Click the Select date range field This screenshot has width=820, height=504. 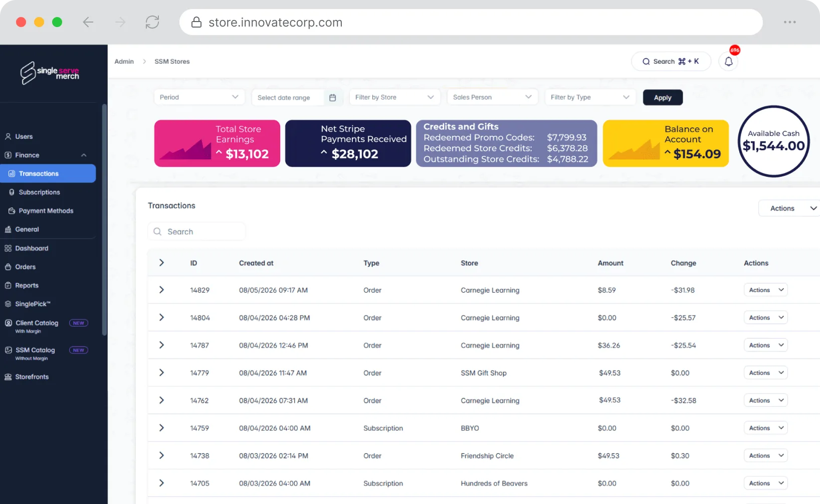297,98
